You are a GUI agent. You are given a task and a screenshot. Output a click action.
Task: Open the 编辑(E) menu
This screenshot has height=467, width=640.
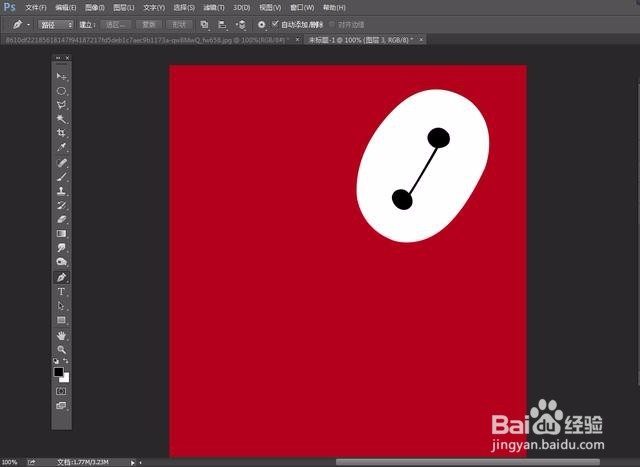[x=66, y=8]
